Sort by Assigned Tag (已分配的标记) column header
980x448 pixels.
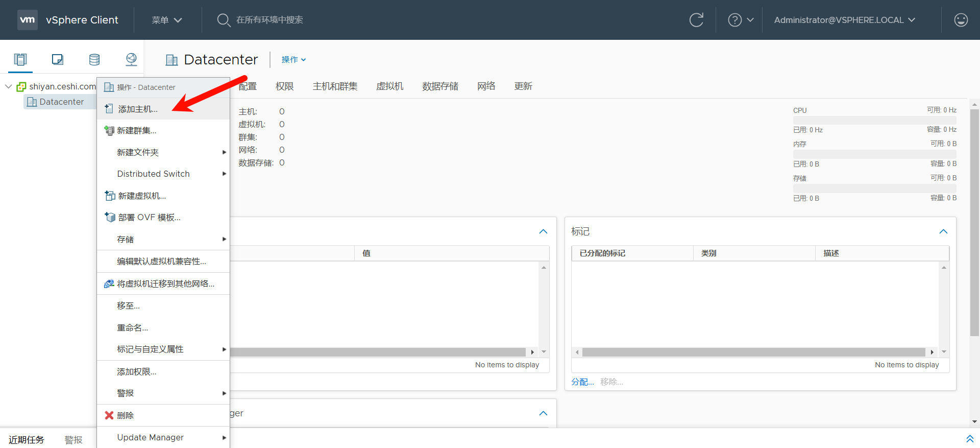tap(632, 253)
